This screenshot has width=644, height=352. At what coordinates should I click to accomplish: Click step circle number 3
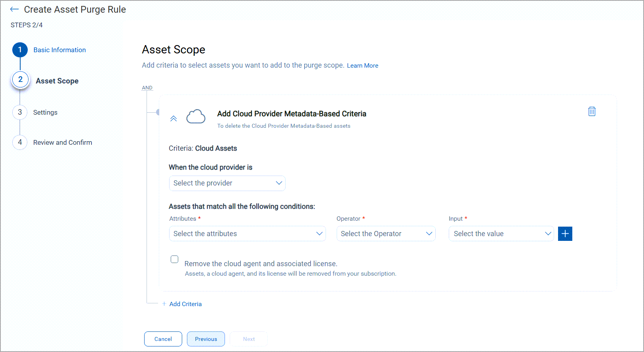(20, 112)
